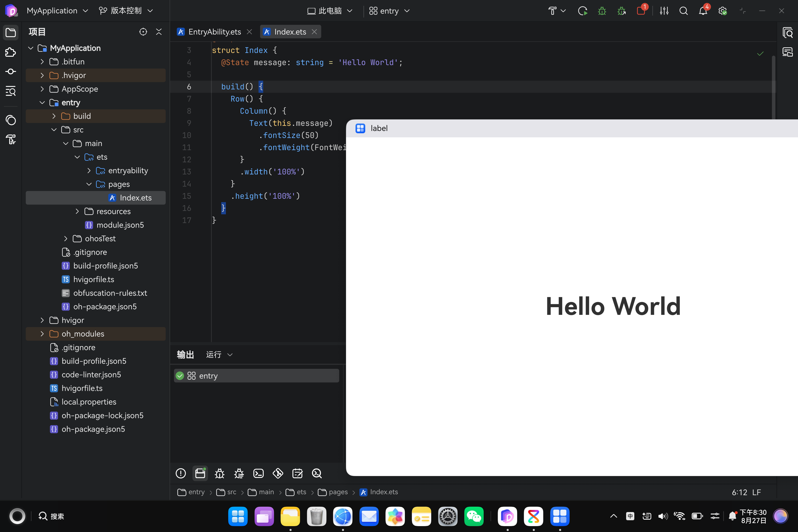
Task: Click the volume speaker icon in system tray
Action: coord(663,516)
